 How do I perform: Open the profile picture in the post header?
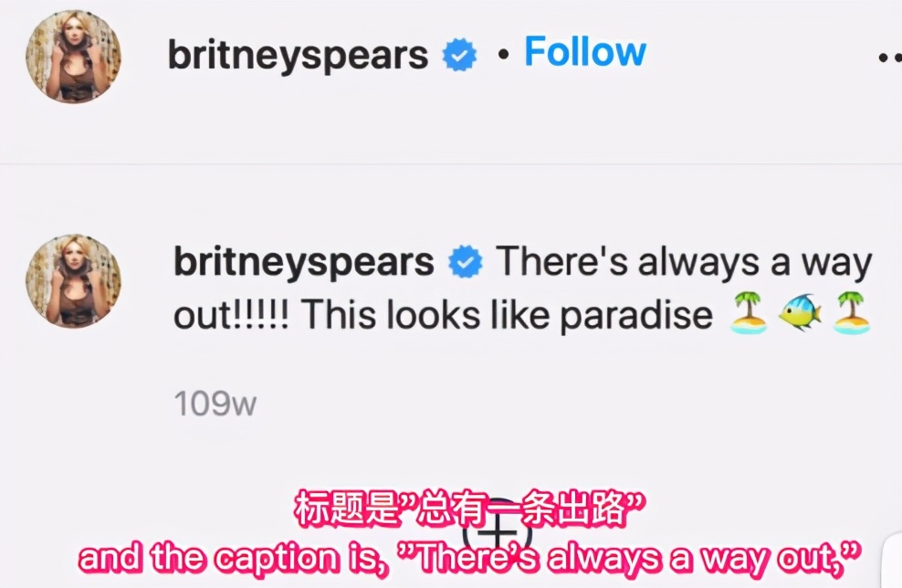pos(74,57)
